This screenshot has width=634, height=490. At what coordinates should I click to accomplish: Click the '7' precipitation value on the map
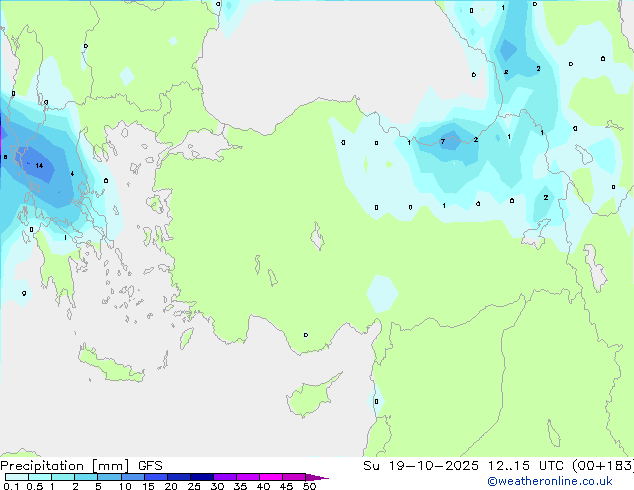(443, 142)
